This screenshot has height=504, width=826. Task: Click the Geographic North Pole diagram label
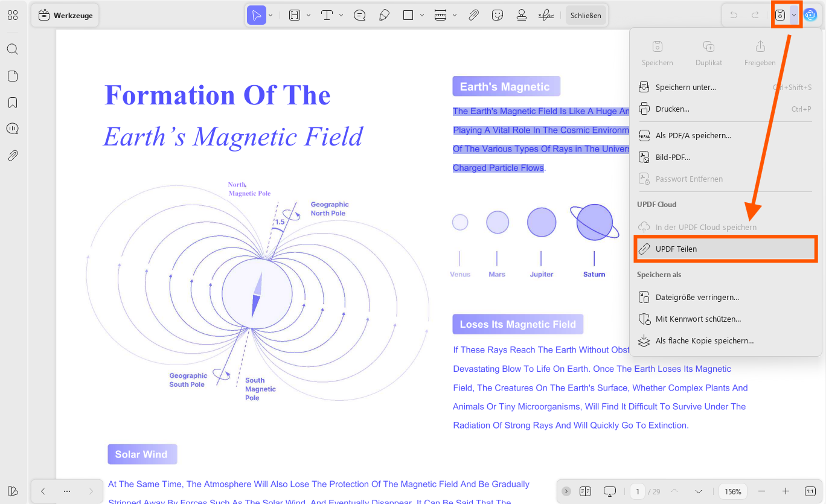coord(330,209)
